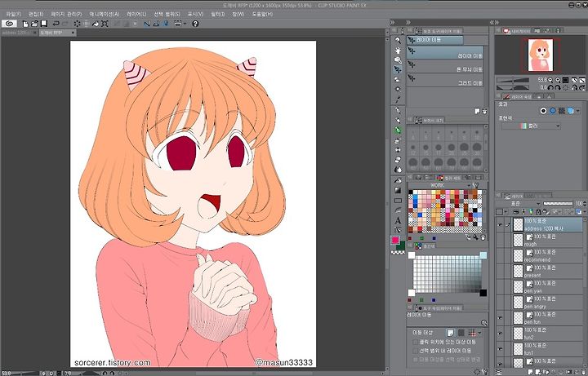
Task: Open help with the question mark icon
Action: pyautogui.click(x=195, y=24)
